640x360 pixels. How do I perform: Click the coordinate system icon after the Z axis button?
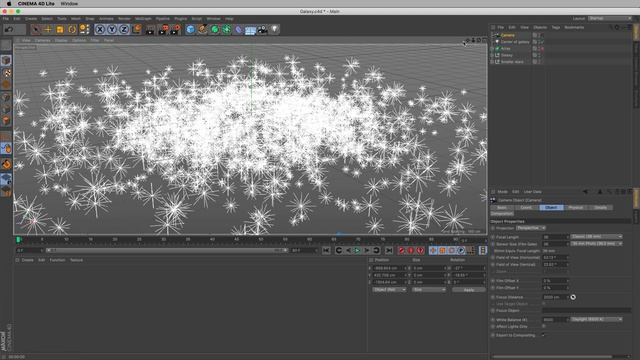(136, 29)
